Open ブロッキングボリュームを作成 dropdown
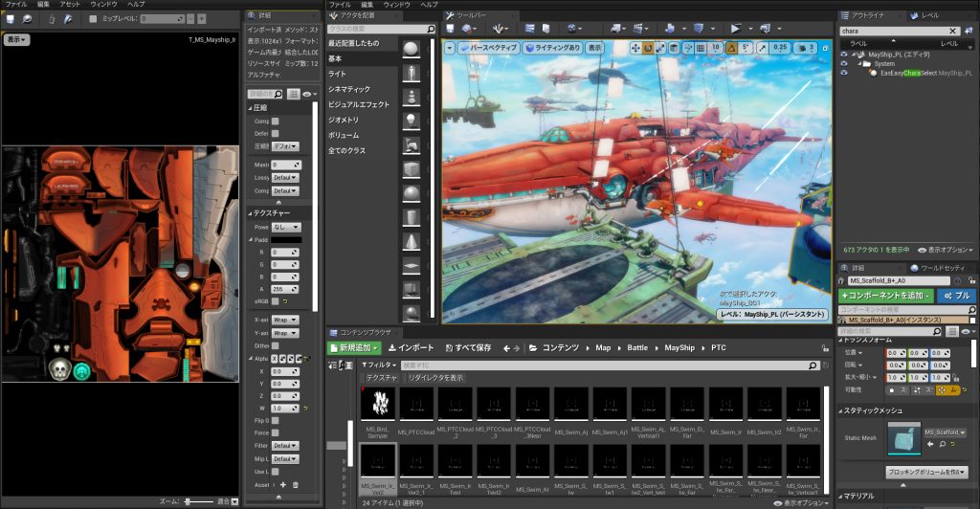The height and width of the screenshot is (509, 980). (x=926, y=472)
